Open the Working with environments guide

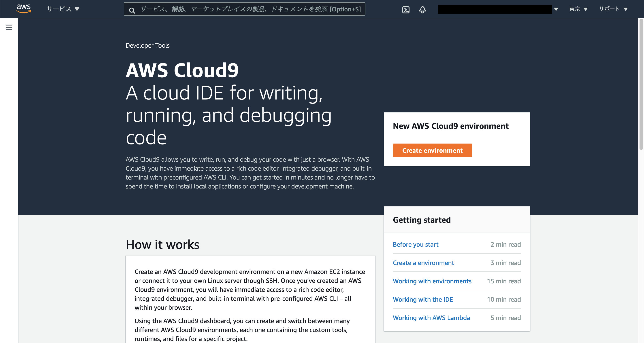[432, 281]
